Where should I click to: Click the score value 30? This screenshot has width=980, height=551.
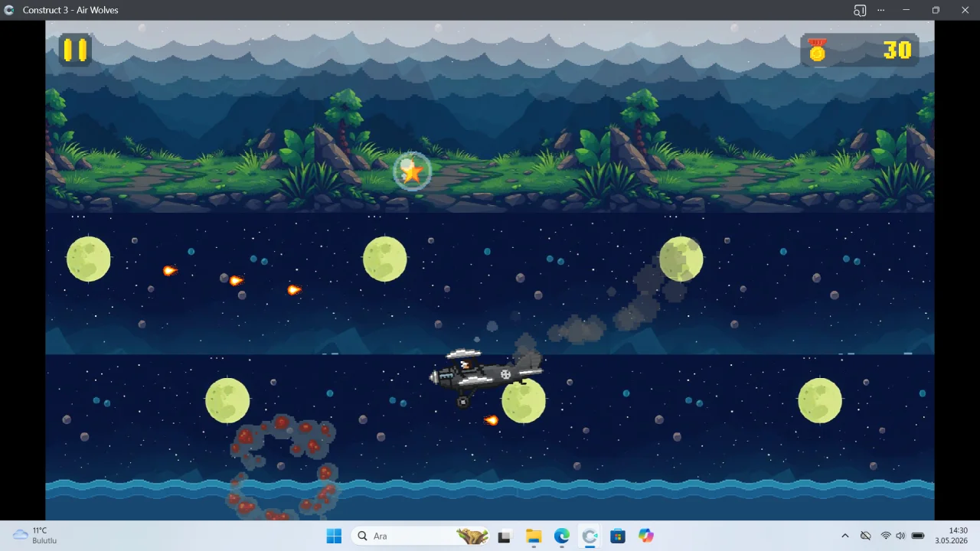click(897, 51)
